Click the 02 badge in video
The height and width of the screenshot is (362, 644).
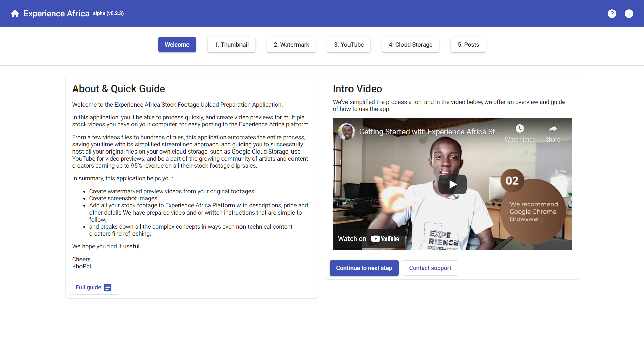[x=512, y=181]
